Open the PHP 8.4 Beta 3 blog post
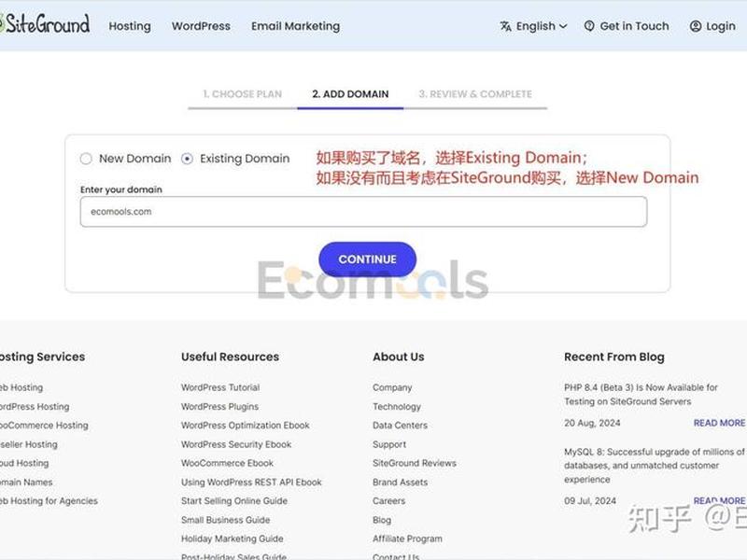747x560 pixels. pos(641,394)
